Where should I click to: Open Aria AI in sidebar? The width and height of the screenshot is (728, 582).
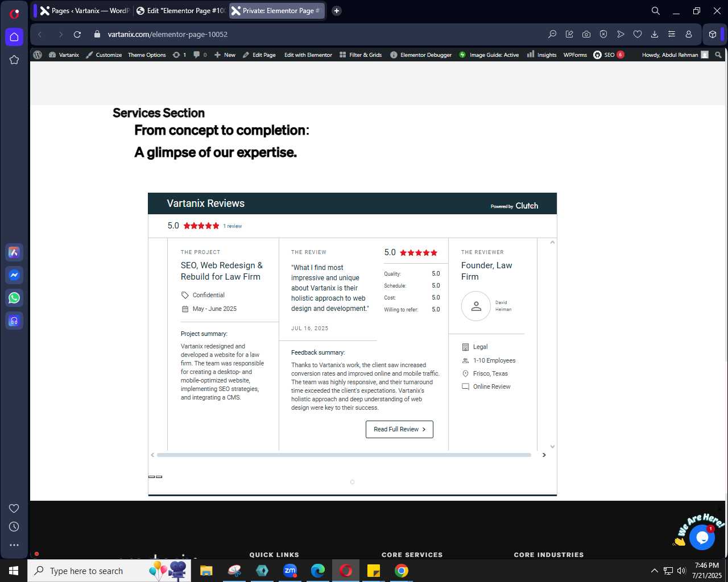point(14,252)
